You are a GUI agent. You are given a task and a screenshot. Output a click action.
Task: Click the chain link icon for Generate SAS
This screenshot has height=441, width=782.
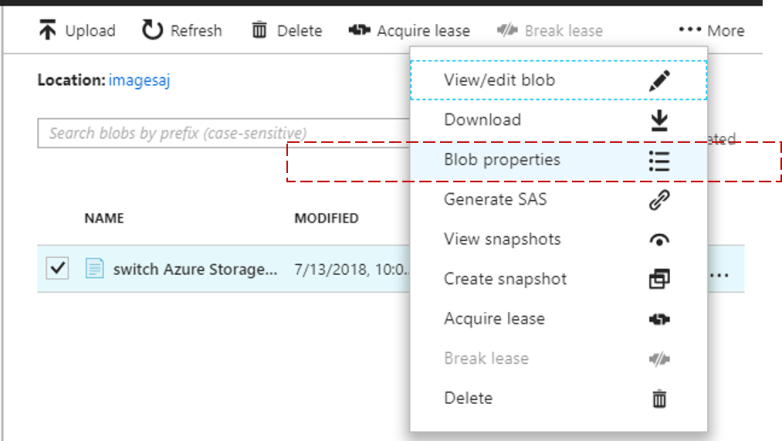[659, 200]
